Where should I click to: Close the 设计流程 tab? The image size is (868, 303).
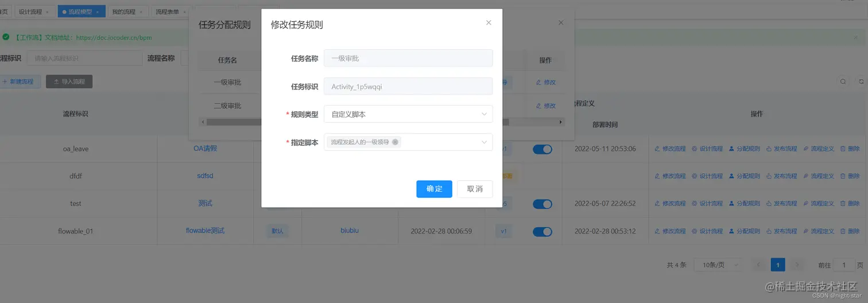tap(47, 11)
